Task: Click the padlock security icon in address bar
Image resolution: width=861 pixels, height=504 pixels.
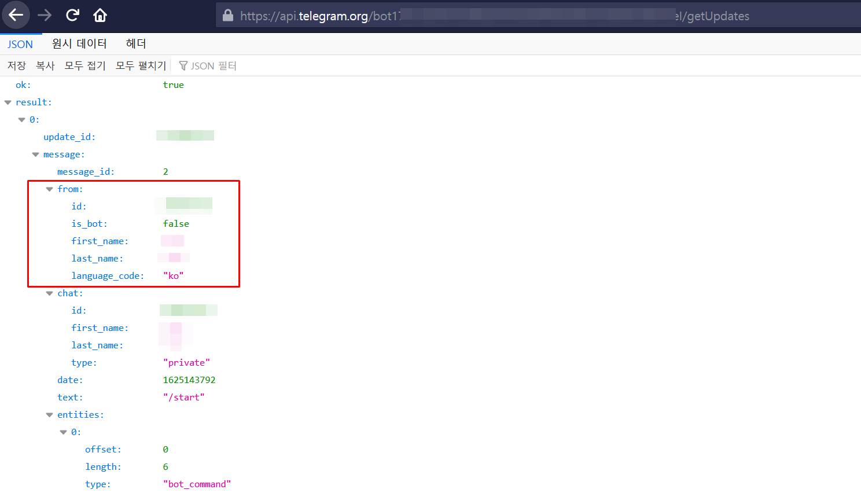Action: (228, 16)
